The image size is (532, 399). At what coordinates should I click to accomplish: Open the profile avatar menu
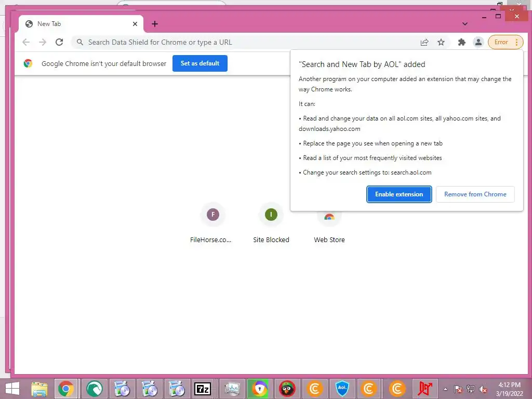click(x=478, y=42)
